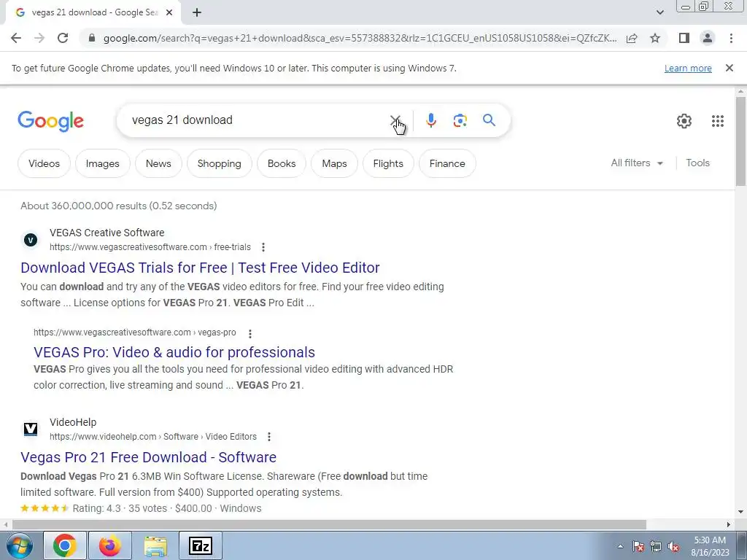Viewport: 747px width, 560px height.
Task: Click into the search field text
Action: (x=182, y=120)
